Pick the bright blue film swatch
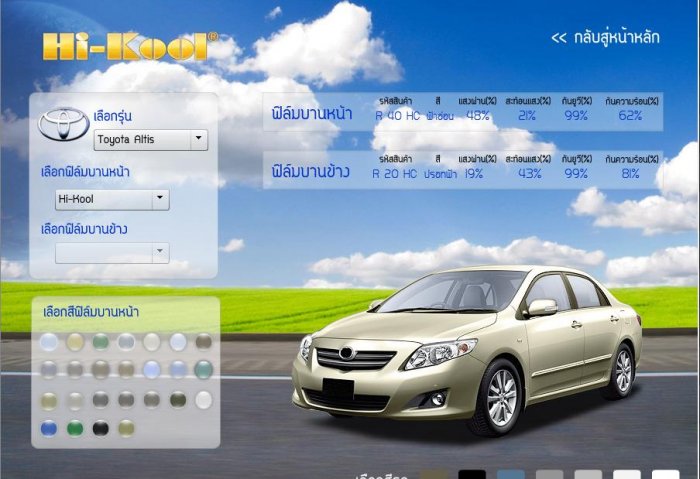Image resolution: width=700 pixels, height=479 pixels. coord(49,429)
